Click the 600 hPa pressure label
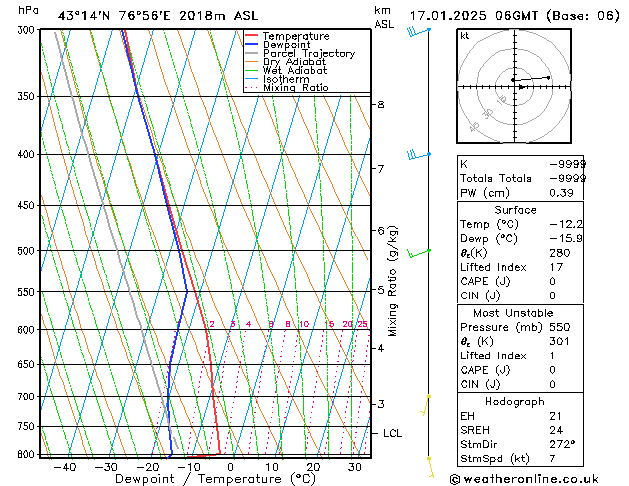Viewport: 629px width, 486px height. (x=28, y=330)
